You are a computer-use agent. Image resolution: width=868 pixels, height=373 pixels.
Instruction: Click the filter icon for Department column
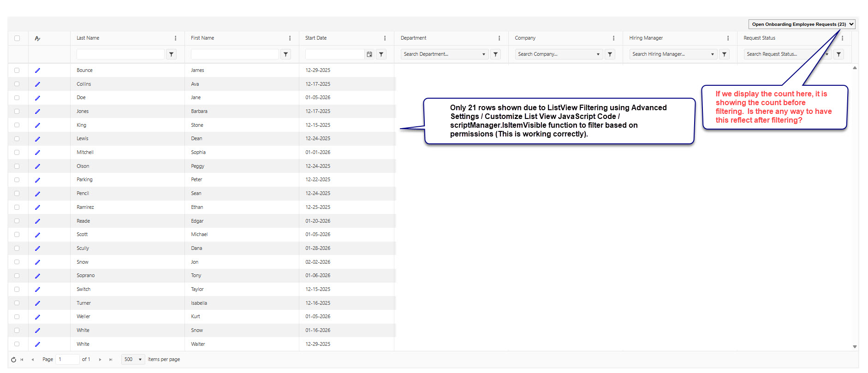[x=495, y=54]
